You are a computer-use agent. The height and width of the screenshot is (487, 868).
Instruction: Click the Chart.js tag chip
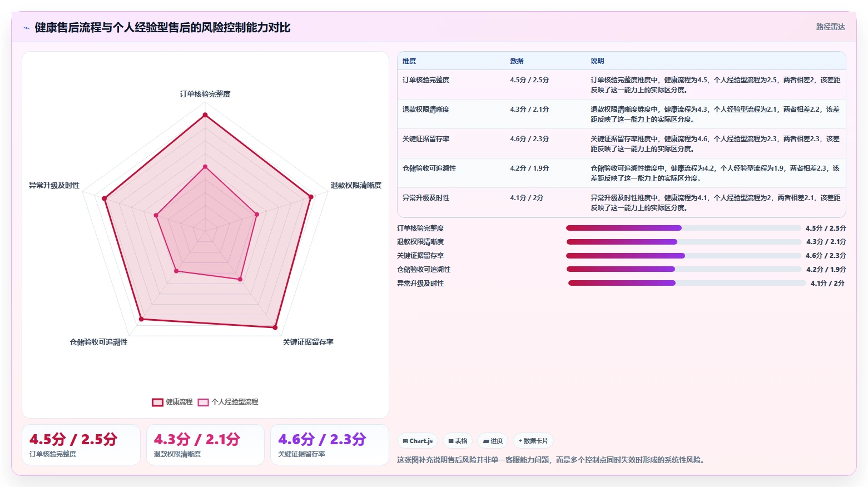click(418, 441)
